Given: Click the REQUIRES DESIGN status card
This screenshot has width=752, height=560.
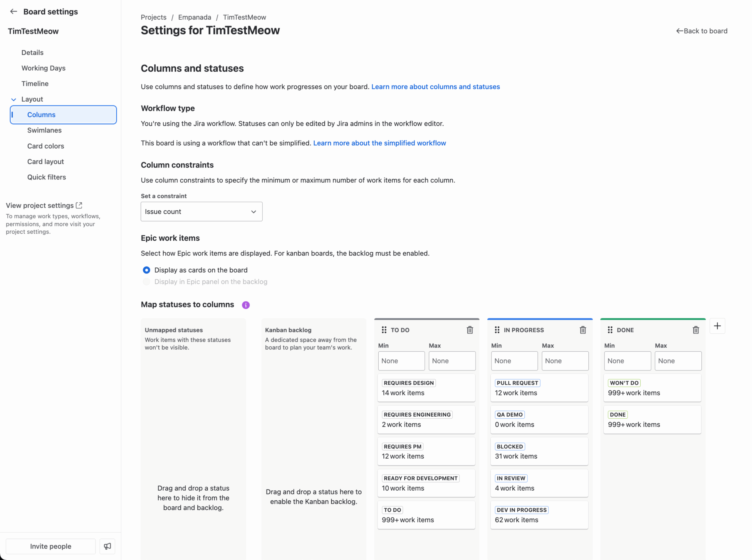Looking at the screenshot, I should [x=426, y=388].
